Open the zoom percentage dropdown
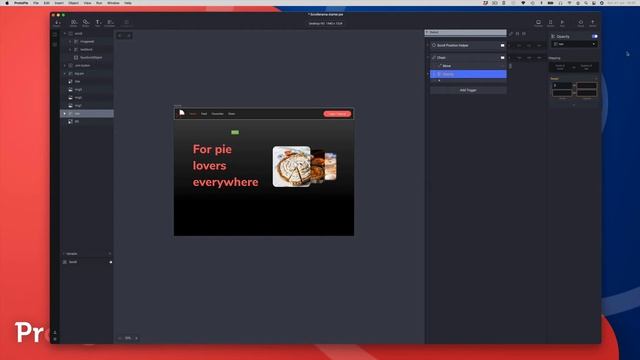 128,338
